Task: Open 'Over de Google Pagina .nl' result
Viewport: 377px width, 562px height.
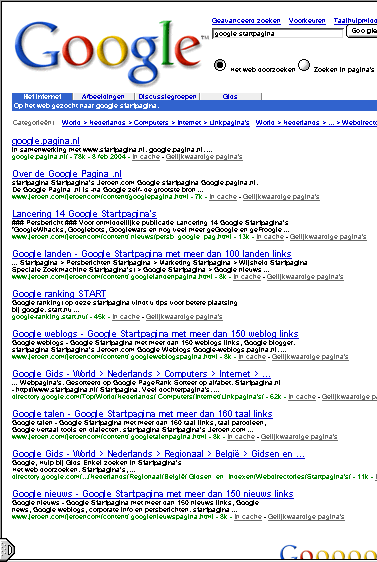Action: pyautogui.click(x=67, y=174)
